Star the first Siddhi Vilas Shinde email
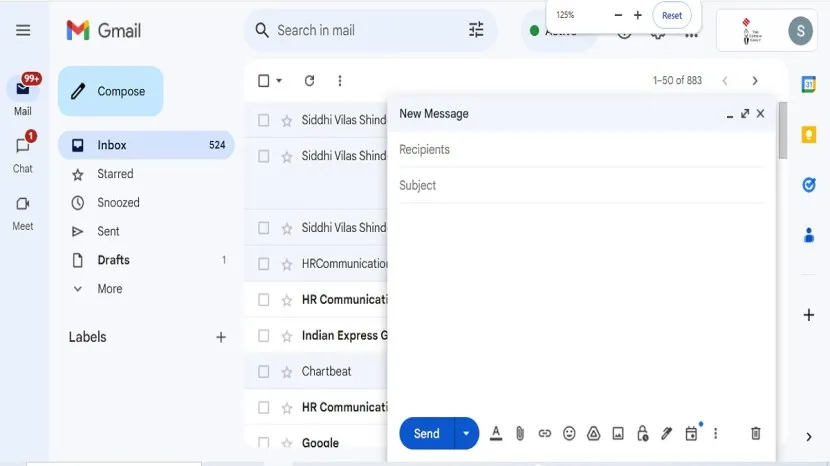 tap(287, 121)
